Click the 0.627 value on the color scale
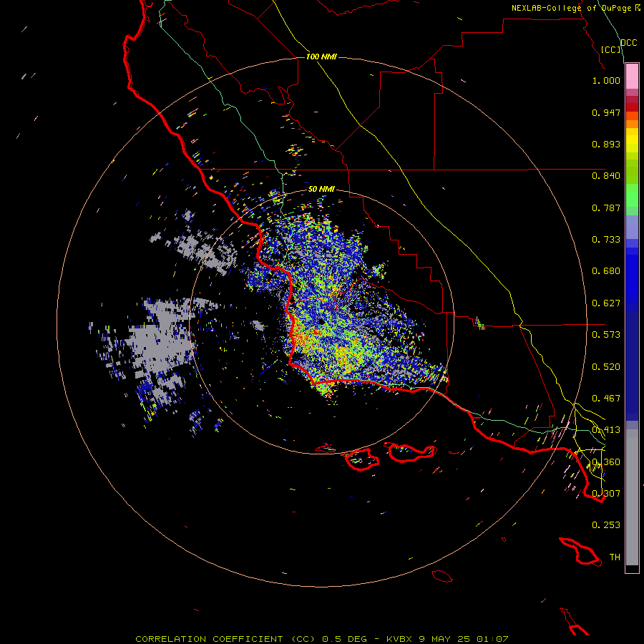644x644 pixels. coord(606,303)
